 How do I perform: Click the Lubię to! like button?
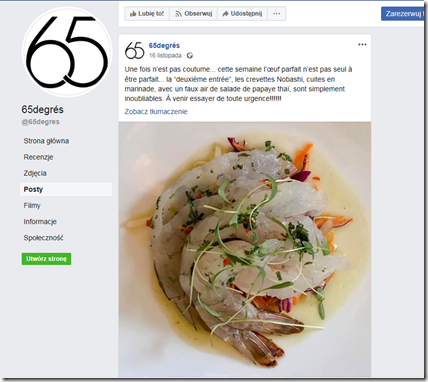click(147, 14)
